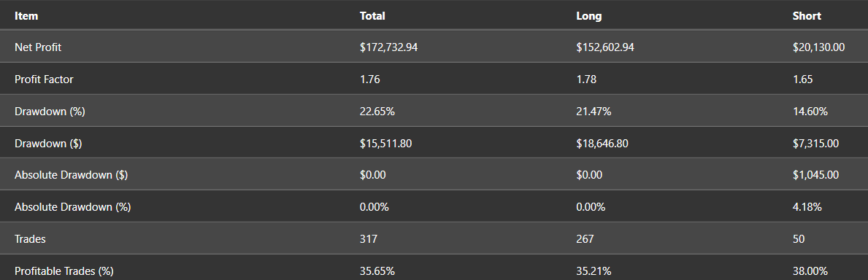Select the Trades row label
Screen dimensions: 868x280
click(30, 240)
